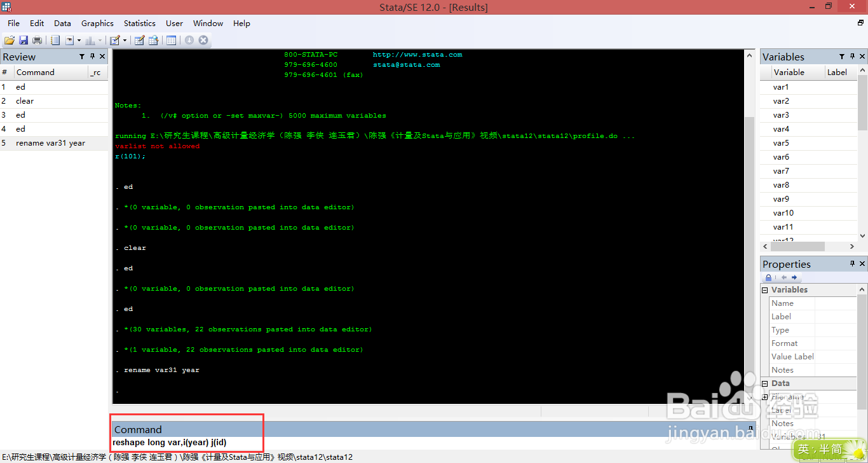Close the Review panel
Image resolution: width=868 pixels, height=463 pixels.
[x=102, y=57]
